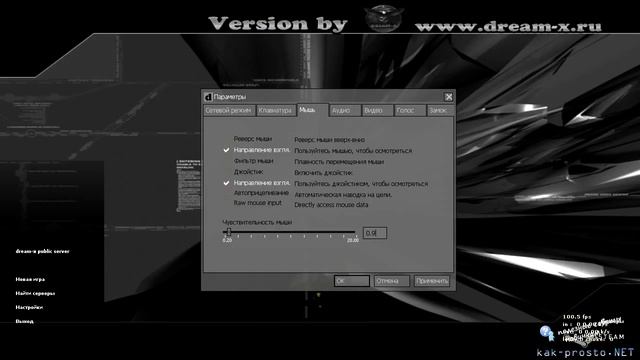Open the Аудио tab

click(x=345, y=110)
